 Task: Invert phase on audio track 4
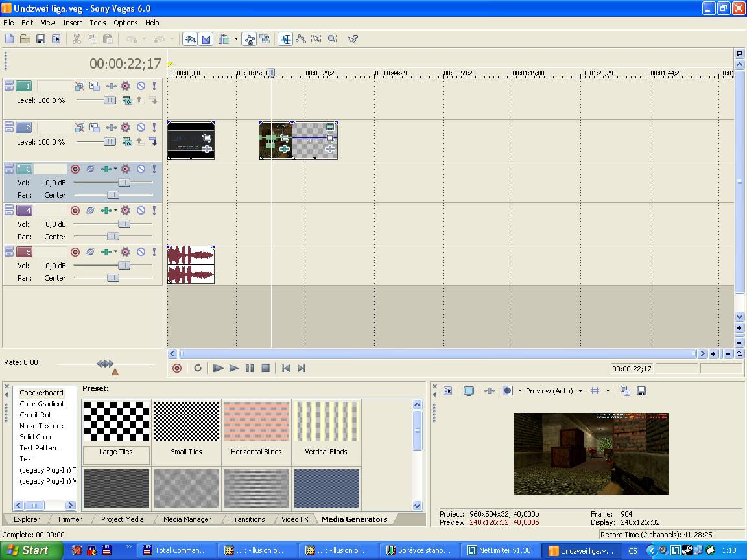pyautogui.click(x=90, y=211)
